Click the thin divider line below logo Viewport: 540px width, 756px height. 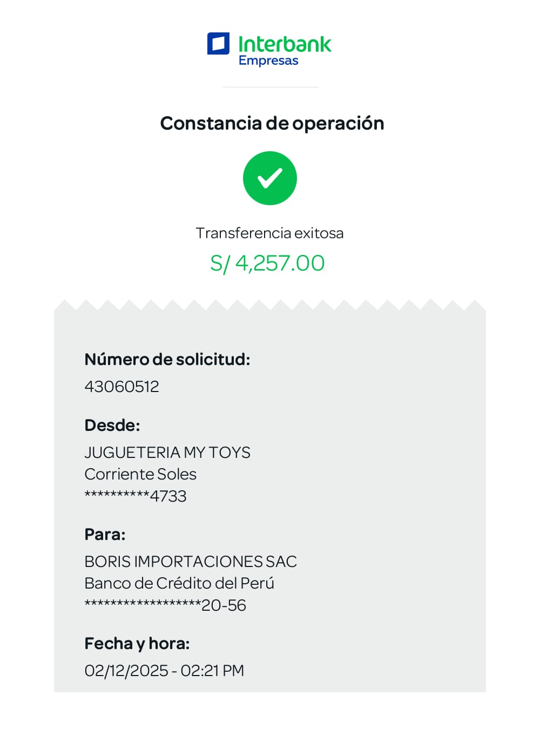pyautogui.click(x=271, y=87)
